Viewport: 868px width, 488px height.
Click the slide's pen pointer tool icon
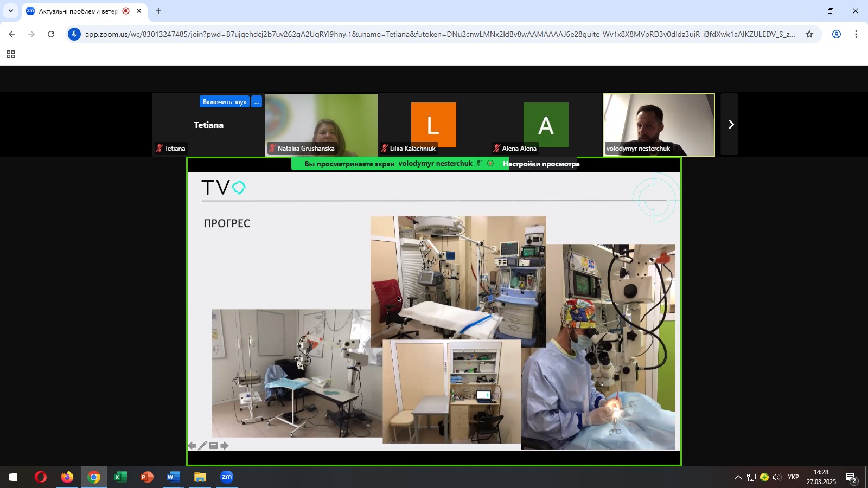(202, 446)
